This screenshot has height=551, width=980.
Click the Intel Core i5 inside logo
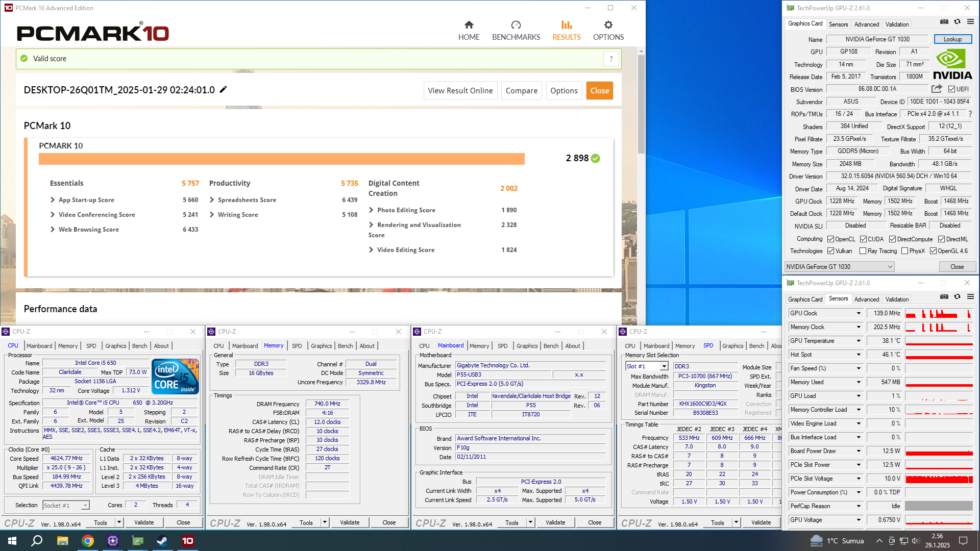coord(175,377)
